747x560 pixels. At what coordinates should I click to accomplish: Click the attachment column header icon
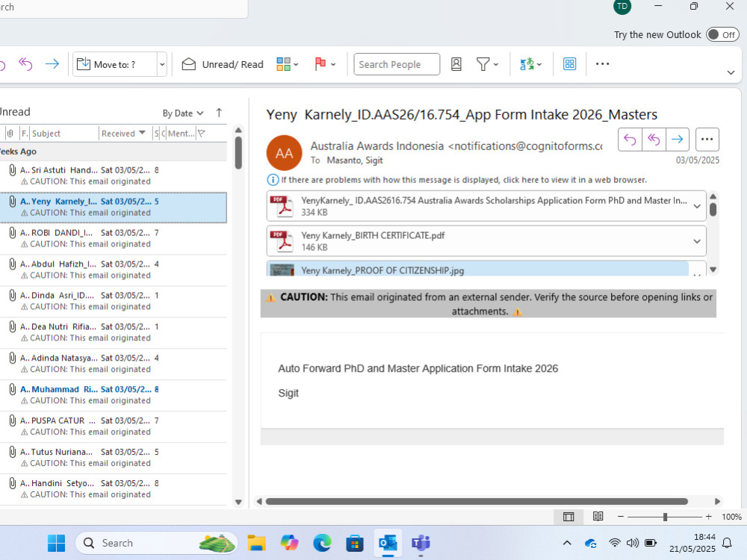[10, 134]
